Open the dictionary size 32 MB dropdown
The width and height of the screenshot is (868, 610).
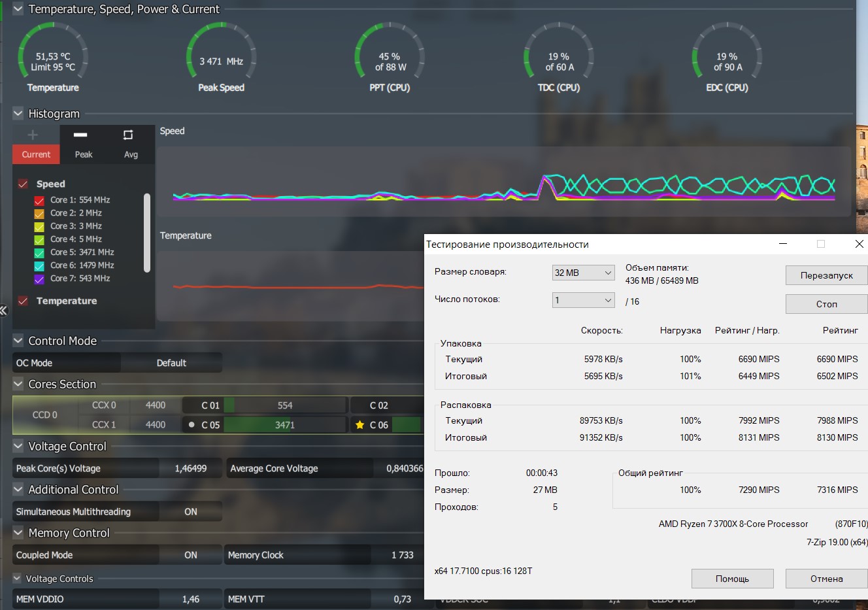click(584, 273)
